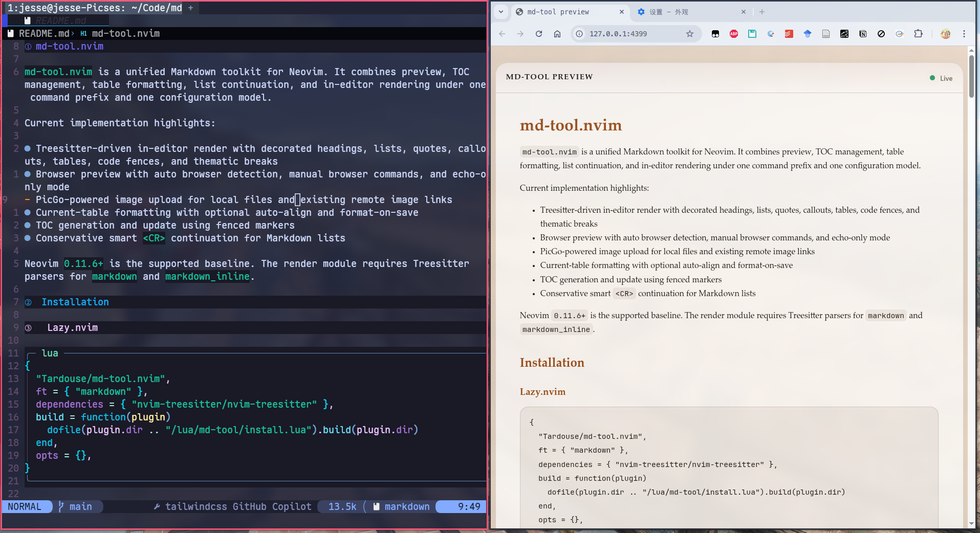980x533 pixels.
Task: Click the browser Back navigation arrow
Action: (502, 34)
